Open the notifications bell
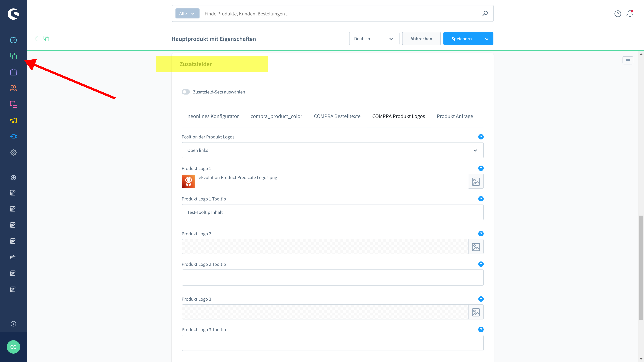This screenshot has width=644, height=362. click(630, 14)
